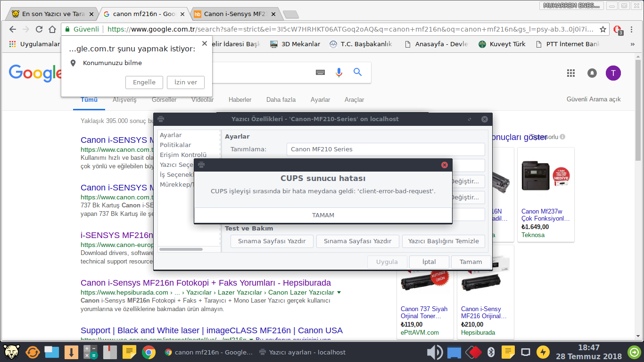Click TAMAM in the CUPS error dialog
Screen dimensions: 644x362
click(x=323, y=215)
